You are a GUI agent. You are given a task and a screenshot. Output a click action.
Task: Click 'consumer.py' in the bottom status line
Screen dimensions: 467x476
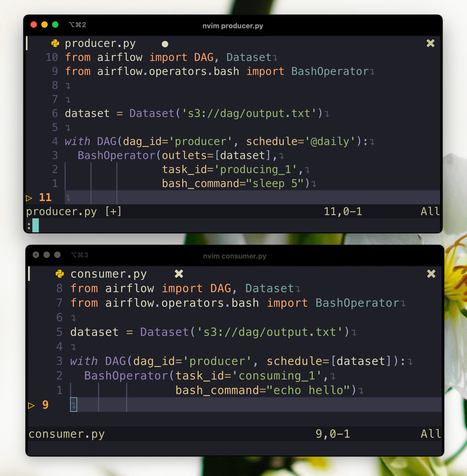click(x=67, y=434)
